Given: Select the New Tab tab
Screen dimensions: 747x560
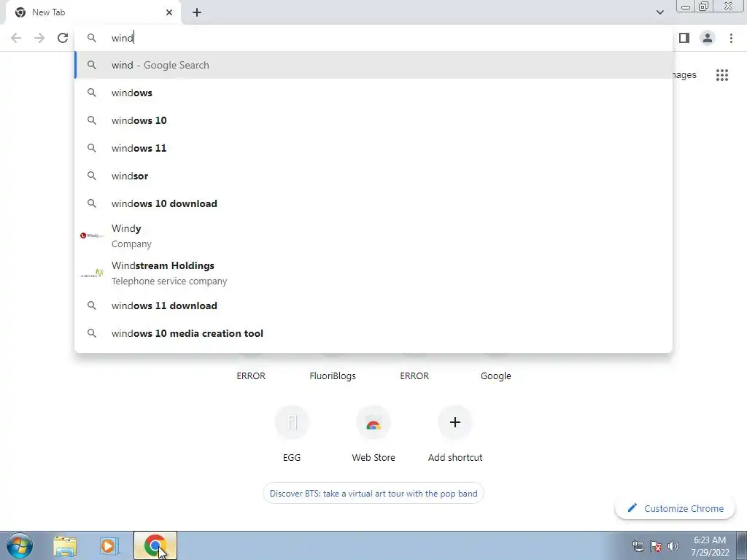Looking at the screenshot, I should [93, 13].
